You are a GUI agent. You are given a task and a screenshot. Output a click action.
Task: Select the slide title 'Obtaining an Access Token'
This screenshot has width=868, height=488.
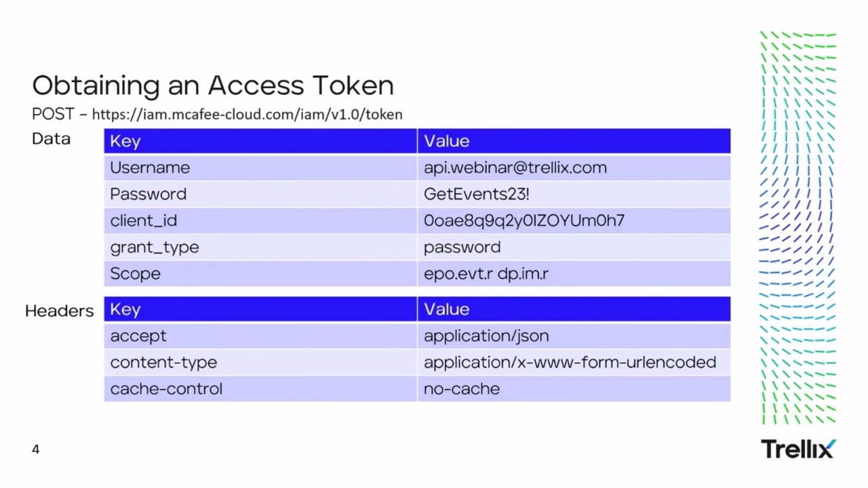click(213, 85)
